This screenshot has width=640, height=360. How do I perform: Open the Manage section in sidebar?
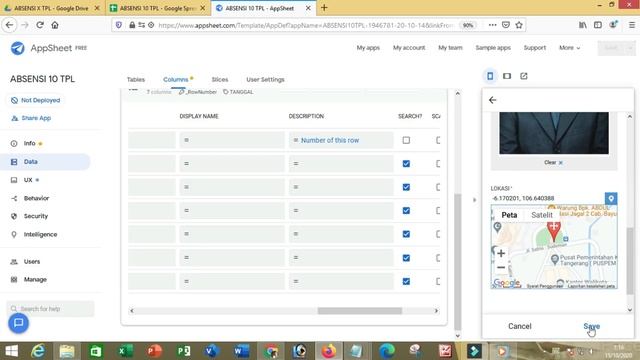click(x=35, y=280)
